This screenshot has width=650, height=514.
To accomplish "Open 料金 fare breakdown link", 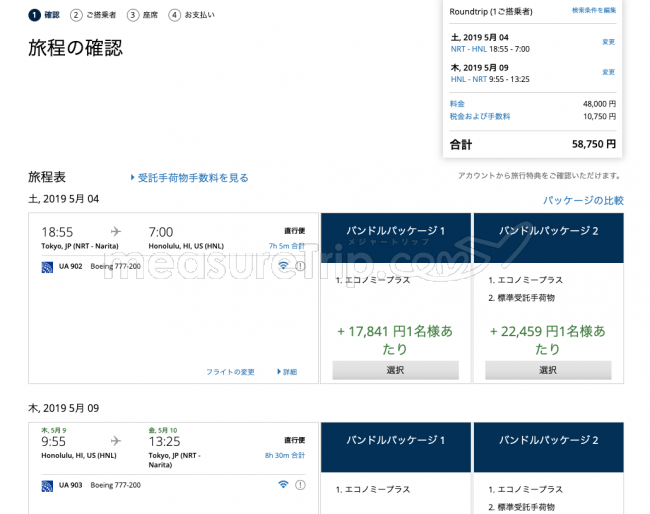I will [457, 104].
